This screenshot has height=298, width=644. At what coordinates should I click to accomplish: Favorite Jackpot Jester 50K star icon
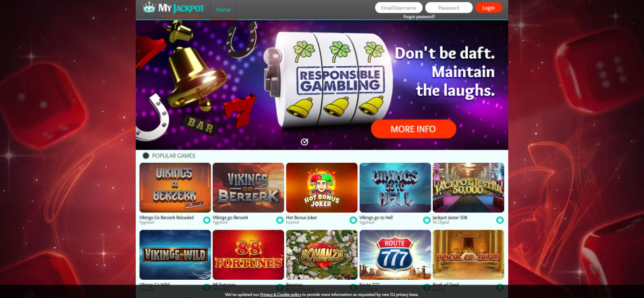500,220
